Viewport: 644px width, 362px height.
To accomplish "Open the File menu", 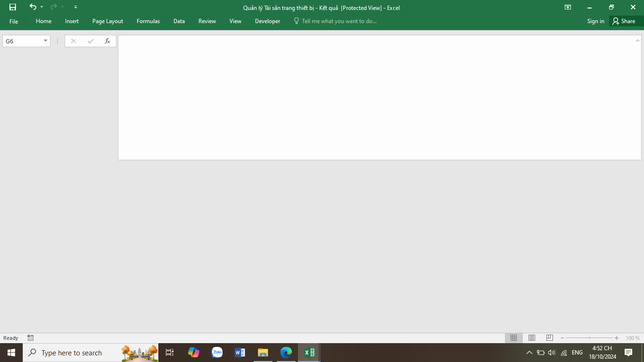I will [14, 21].
